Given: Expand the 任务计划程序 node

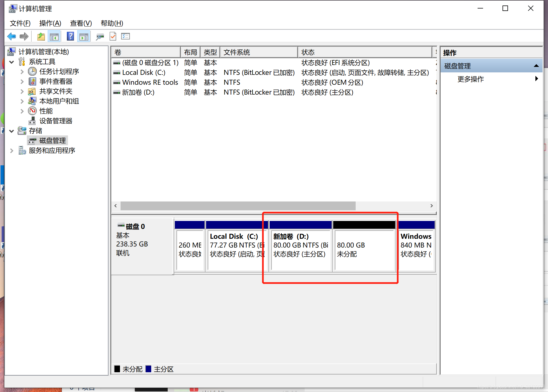Looking at the screenshot, I should coord(22,72).
